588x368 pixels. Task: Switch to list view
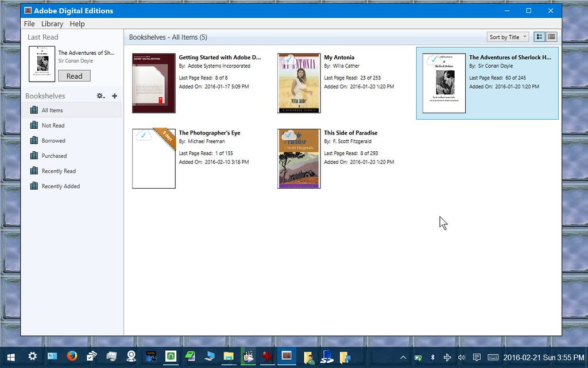pos(551,37)
